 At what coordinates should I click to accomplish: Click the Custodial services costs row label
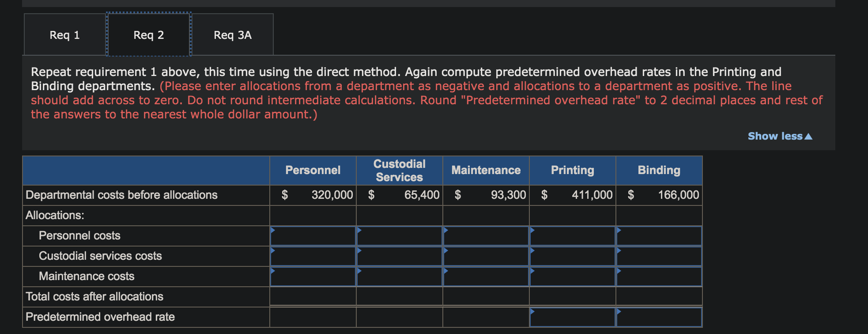100,256
